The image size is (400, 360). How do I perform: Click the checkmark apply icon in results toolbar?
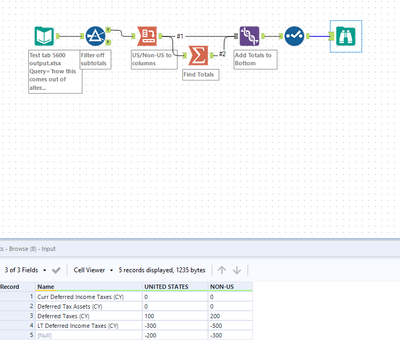pos(56,270)
